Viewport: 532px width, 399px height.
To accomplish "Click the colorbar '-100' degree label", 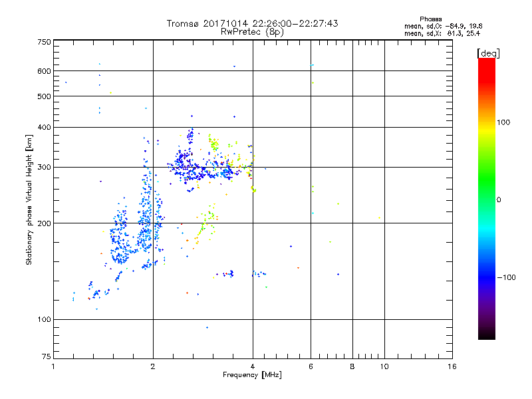I will coord(506,277).
